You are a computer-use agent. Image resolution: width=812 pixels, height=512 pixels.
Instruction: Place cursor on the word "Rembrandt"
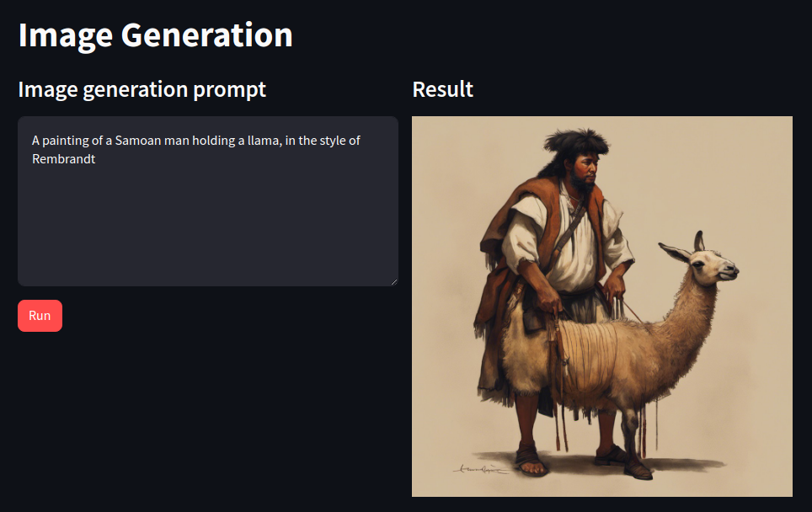point(63,158)
